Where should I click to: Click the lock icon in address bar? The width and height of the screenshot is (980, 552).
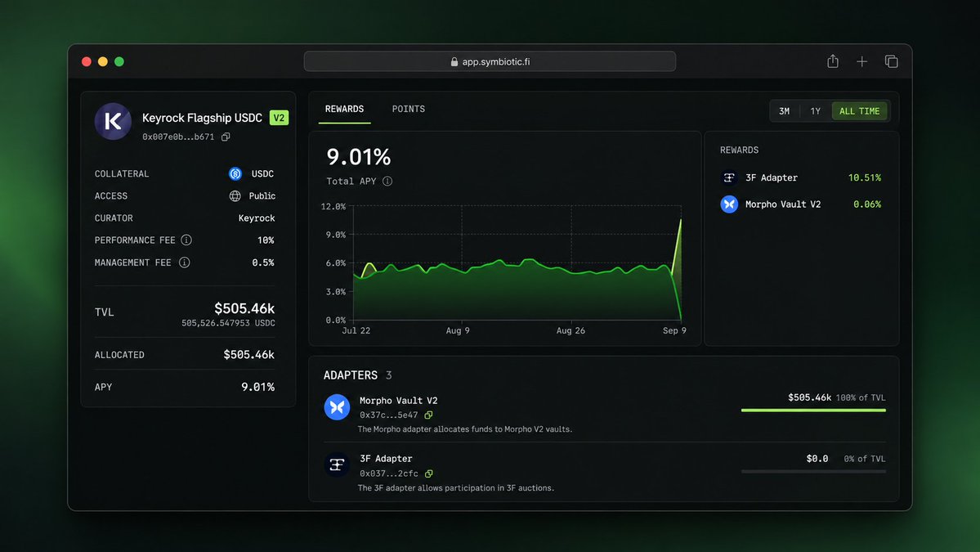pos(454,62)
